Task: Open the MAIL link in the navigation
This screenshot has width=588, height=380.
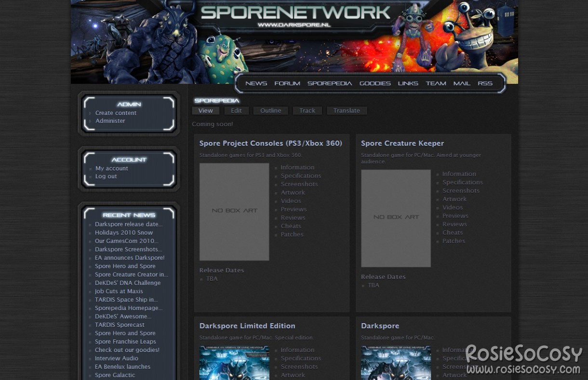Action: [462, 83]
